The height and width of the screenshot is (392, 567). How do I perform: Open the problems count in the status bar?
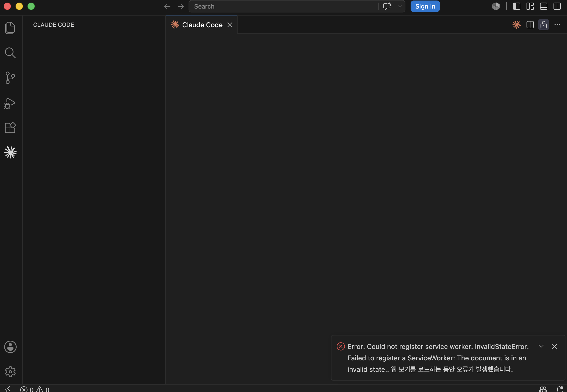point(35,389)
